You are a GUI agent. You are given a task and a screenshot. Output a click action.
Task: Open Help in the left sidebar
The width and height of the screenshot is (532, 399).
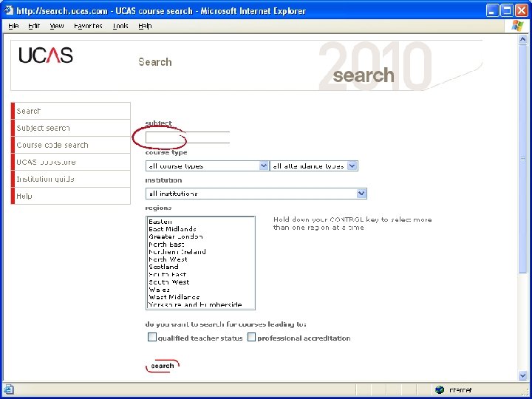(x=71, y=196)
